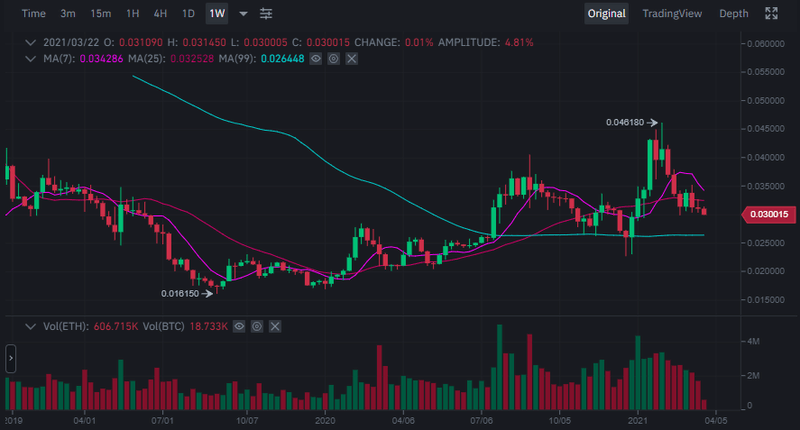
Task: Remove the Volume indicator
Action: pyautogui.click(x=275, y=327)
